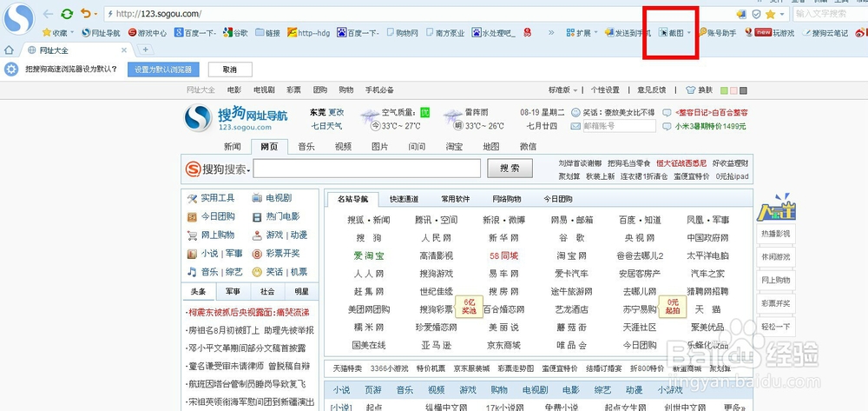This screenshot has height=411, width=868.
Task: Open 个性设置
Action: point(605,89)
